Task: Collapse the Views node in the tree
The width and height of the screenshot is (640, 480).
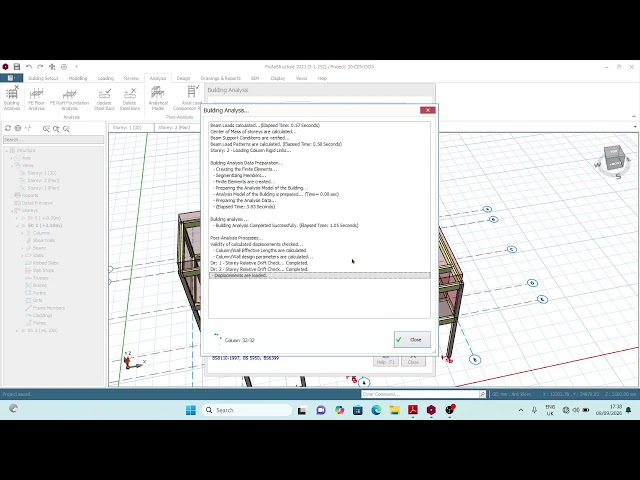Action: coord(12,165)
